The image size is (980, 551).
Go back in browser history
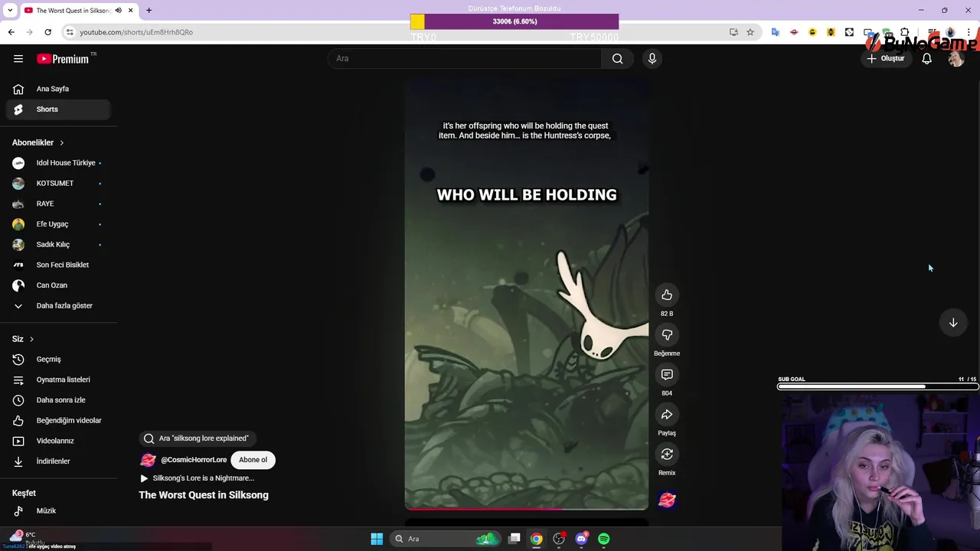tap(11, 32)
